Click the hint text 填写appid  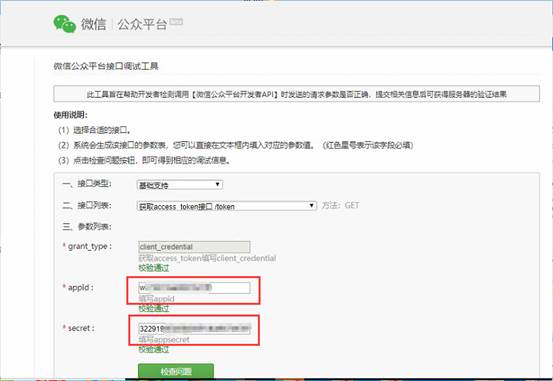coord(157,299)
